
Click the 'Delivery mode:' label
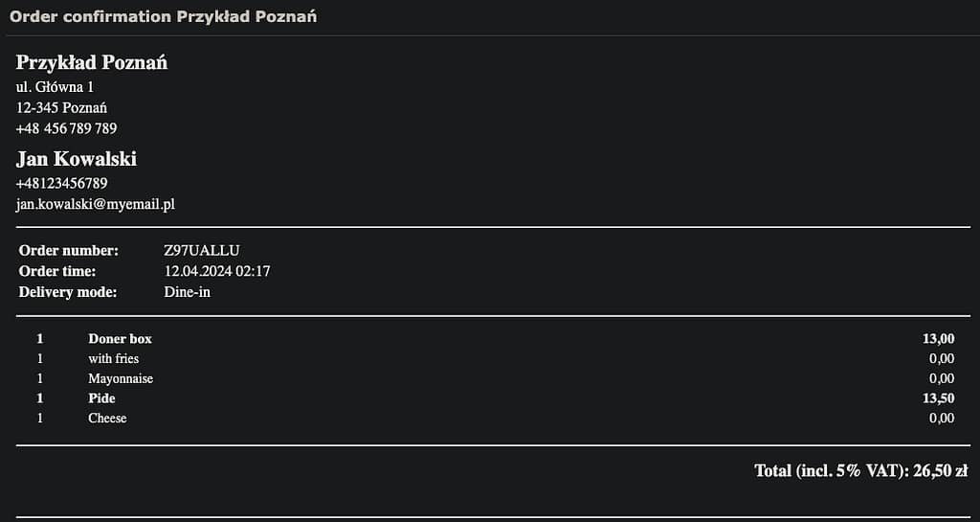pyautogui.click(x=68, y=292)
